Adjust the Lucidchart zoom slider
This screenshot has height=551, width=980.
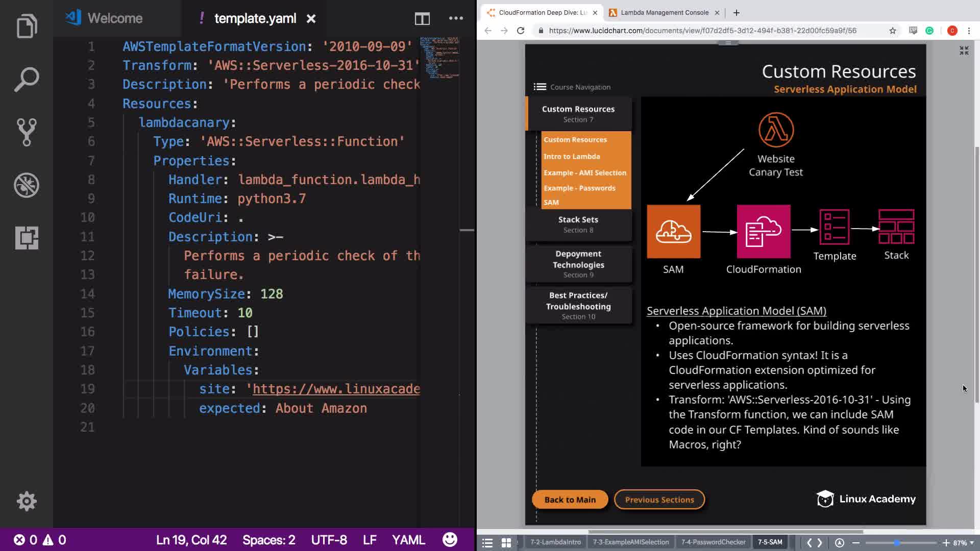(x=896, y=543)
